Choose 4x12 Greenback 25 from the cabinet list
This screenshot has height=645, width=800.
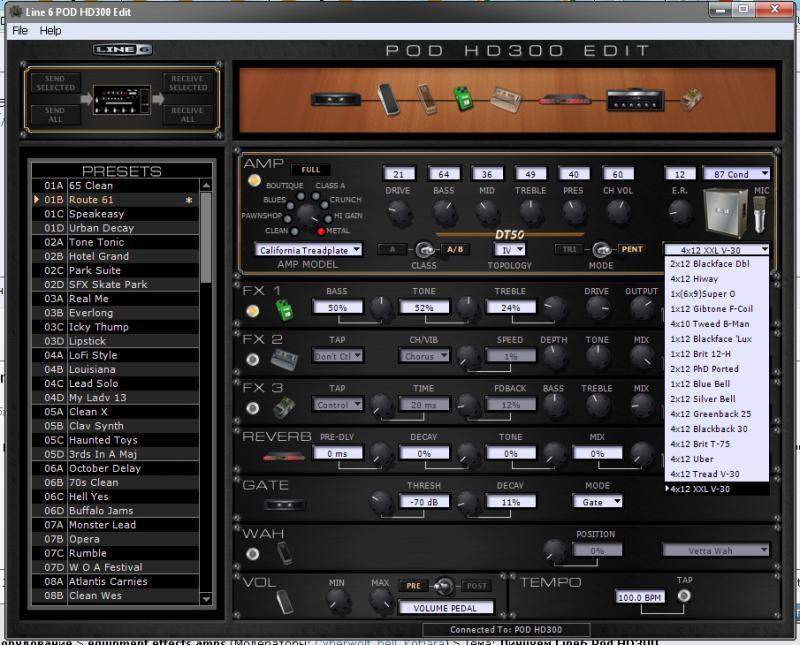click(x=710, y=414)
